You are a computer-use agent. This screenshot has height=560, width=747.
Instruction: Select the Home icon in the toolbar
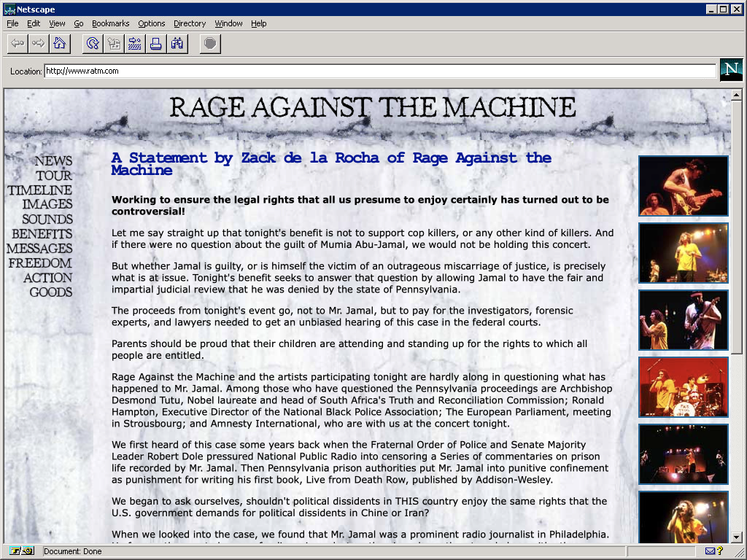pos(59,44)
